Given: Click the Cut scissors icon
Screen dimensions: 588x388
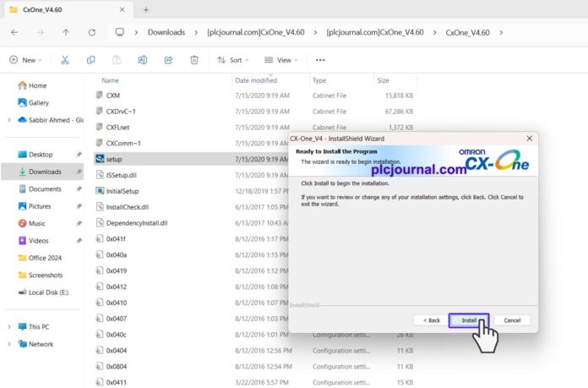Looking at the screenshot, I should (x=65, y=60).
